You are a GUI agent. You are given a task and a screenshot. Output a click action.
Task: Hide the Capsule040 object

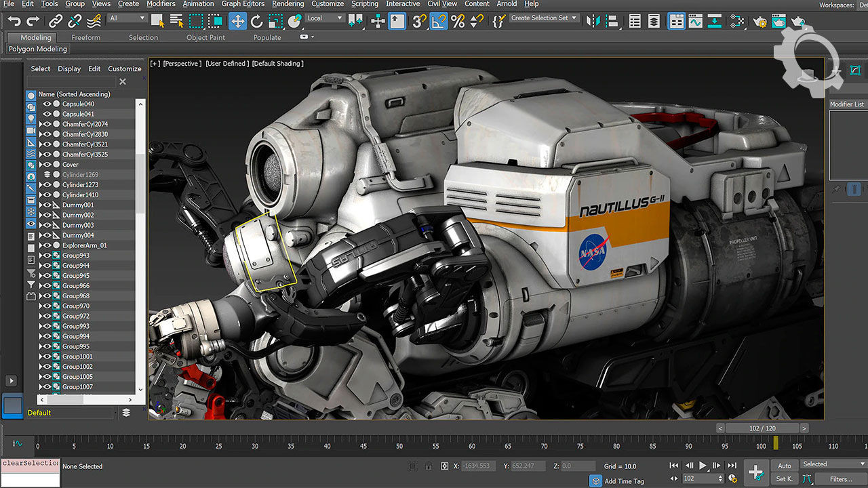47,104
